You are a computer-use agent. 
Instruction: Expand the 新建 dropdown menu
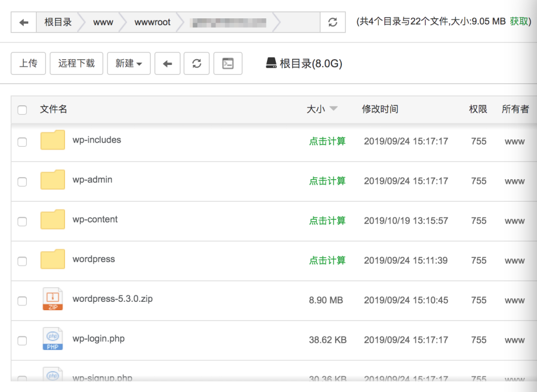tap(128, 63)
